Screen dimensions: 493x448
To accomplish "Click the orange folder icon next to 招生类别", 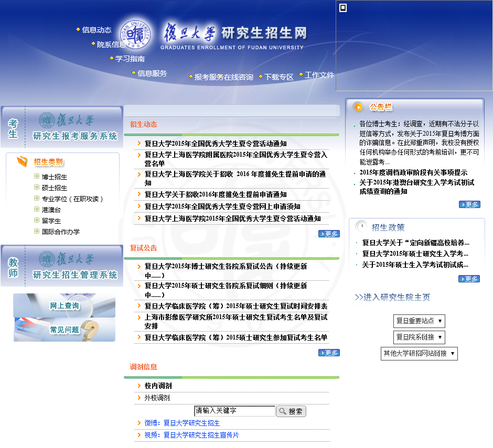I will [x=23, y=161].
